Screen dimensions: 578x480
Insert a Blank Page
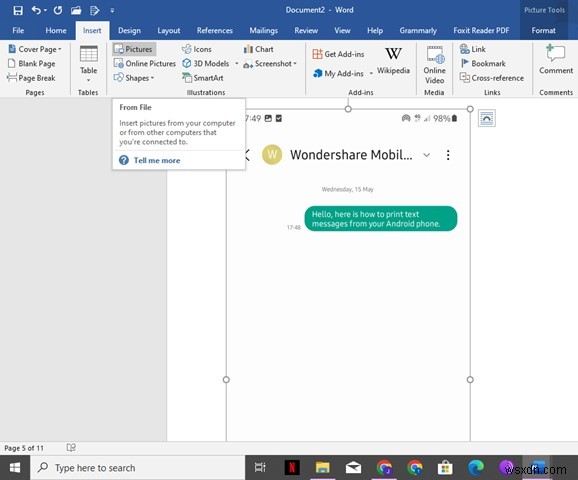pyautogui.click(x=32, y=64)
